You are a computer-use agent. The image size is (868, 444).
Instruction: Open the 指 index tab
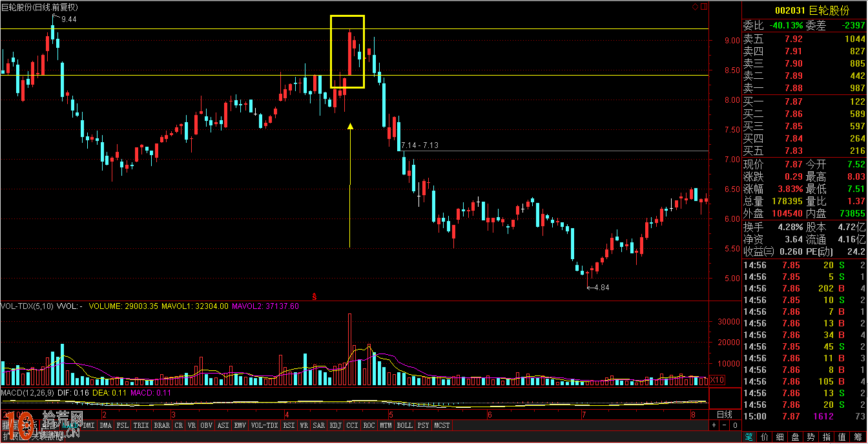click(827, 437)
